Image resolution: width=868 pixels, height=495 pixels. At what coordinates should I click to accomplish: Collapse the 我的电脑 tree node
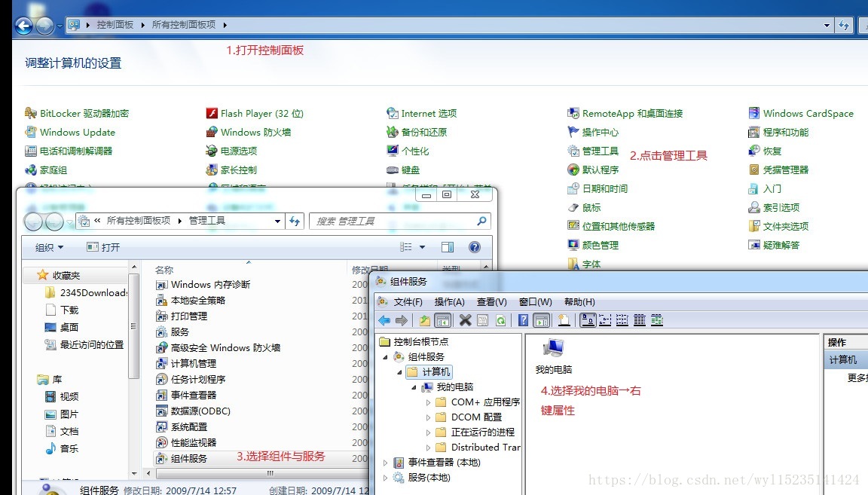click(414, 387)
